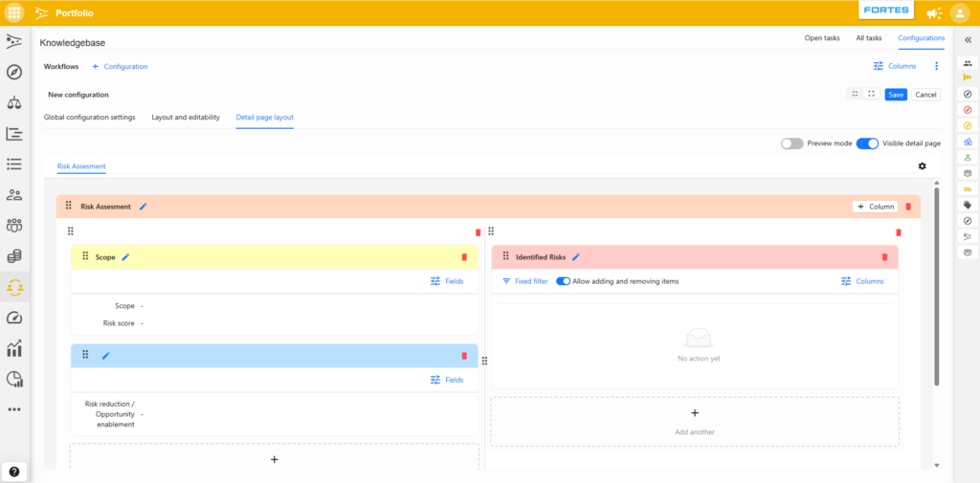The image size is (980, 483).
Task: Expand more options ellipsis in left sidebar
Action: click(x=14, y=409)
